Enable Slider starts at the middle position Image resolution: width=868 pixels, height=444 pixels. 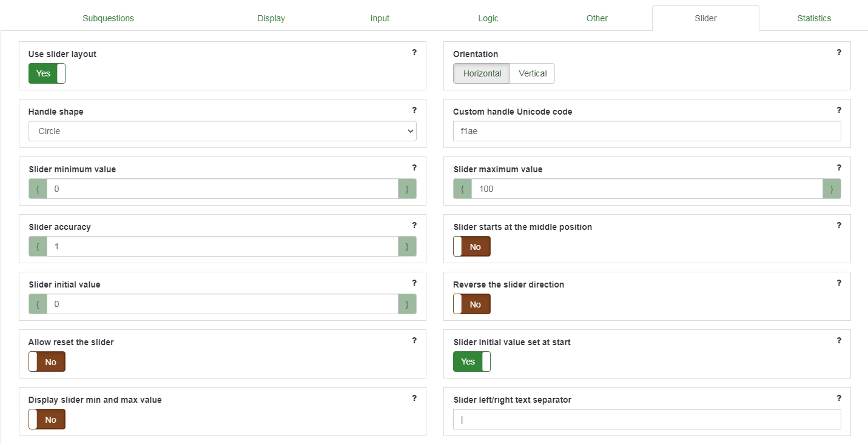click(471, 246)
